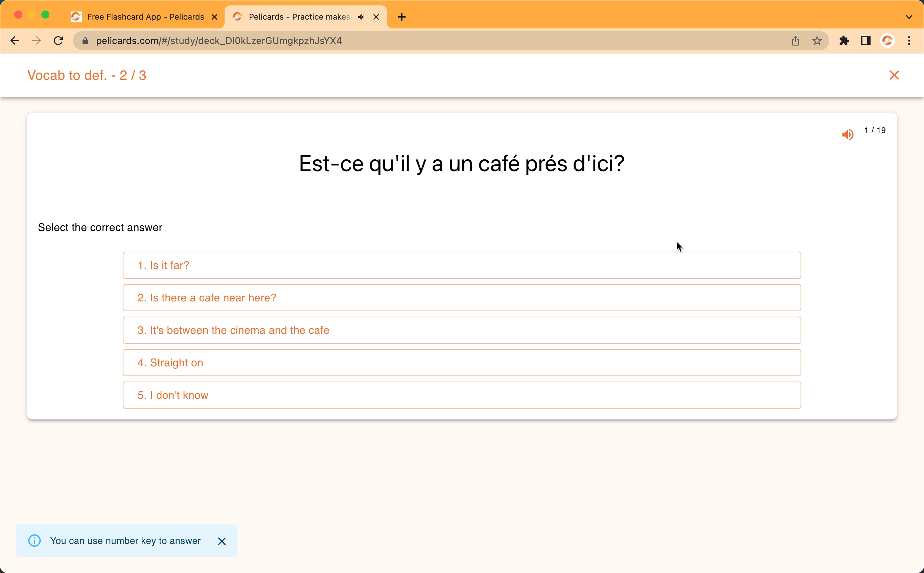Click the info icon in the hint toast
The image size is (924, 573).
coord(34,541)
